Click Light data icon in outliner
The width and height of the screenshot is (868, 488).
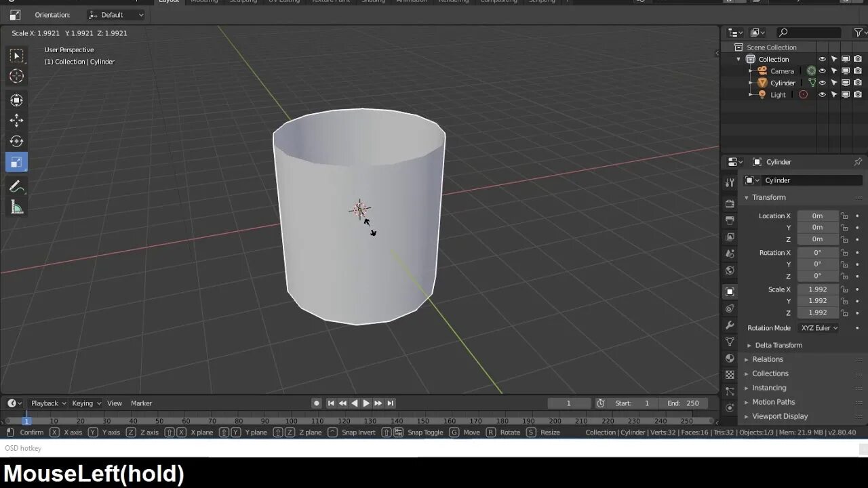click(x=804, y=95)
